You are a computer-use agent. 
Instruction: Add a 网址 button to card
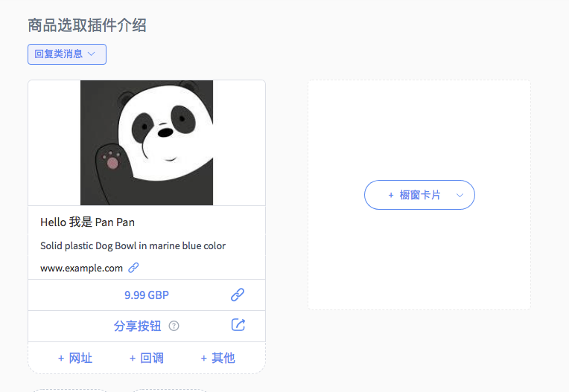pyautogui.click(x=75, y=359)
